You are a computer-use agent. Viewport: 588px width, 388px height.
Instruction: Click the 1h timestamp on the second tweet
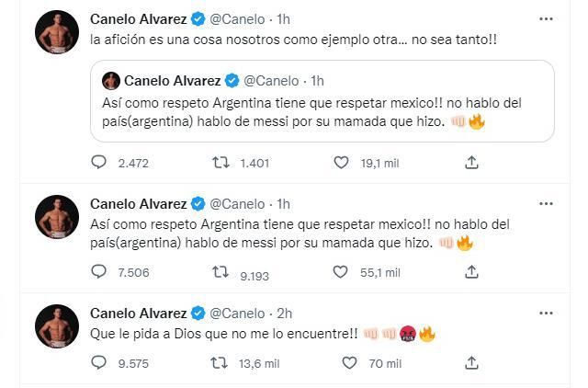coord(283,203)
